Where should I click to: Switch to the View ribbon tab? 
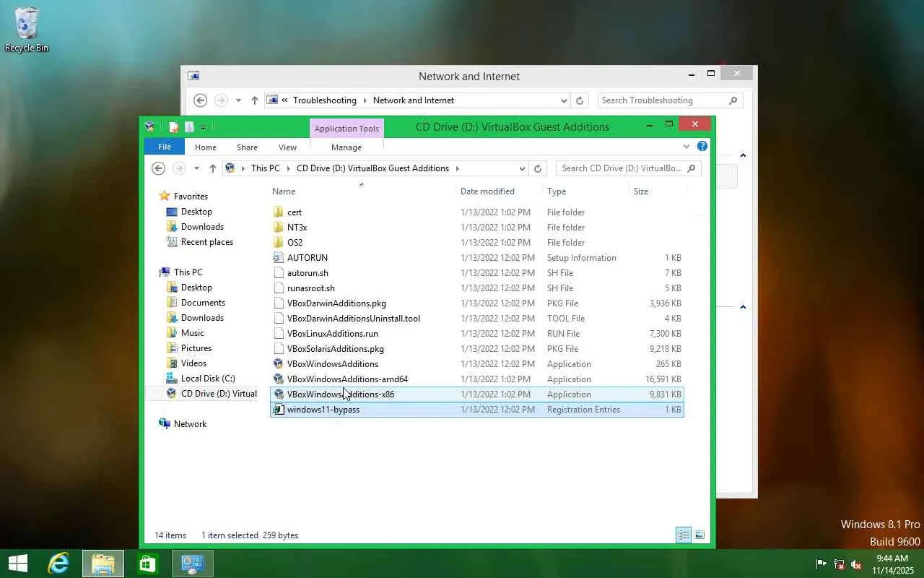pyautogui.click(x=287, y=147)
